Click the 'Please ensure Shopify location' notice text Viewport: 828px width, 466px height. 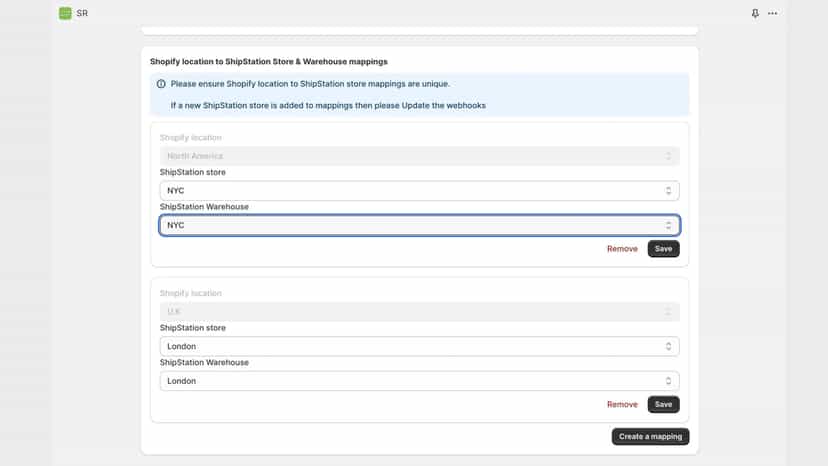click(x=310, y=84)
